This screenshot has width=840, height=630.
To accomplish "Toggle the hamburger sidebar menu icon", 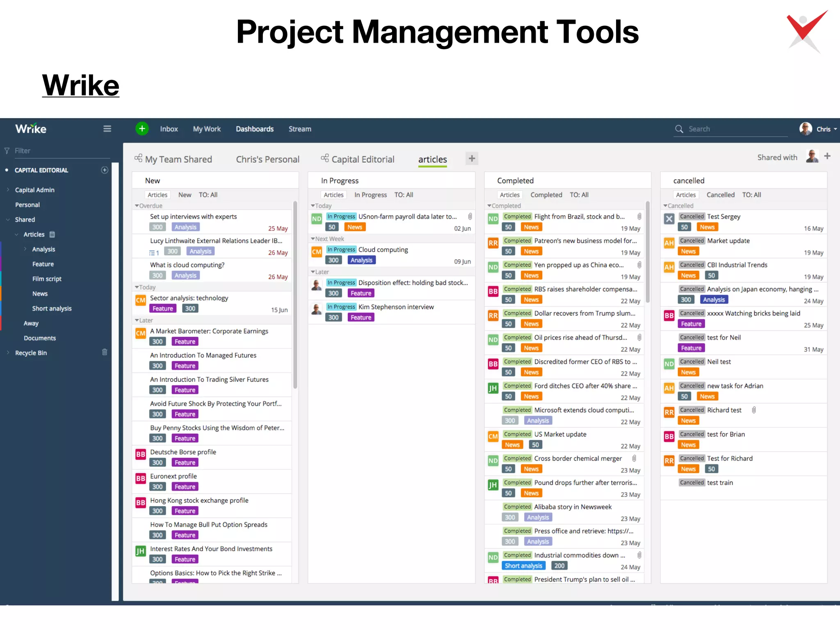I will pos(107,129).
